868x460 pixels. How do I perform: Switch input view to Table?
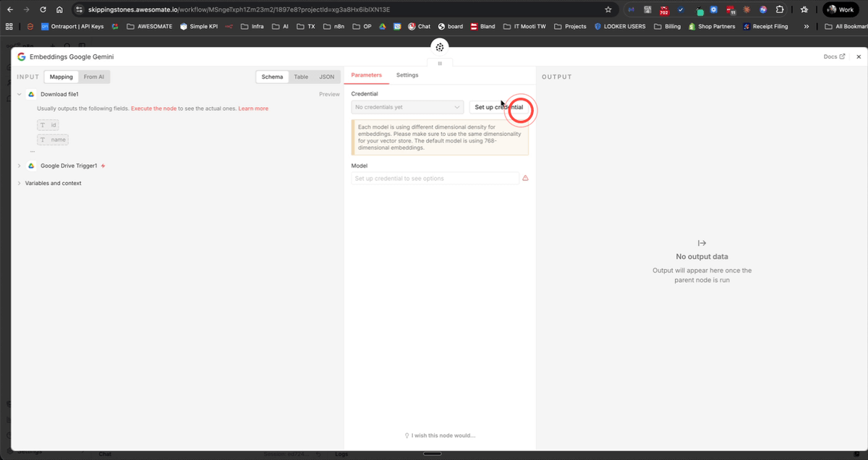coord(301,77)
